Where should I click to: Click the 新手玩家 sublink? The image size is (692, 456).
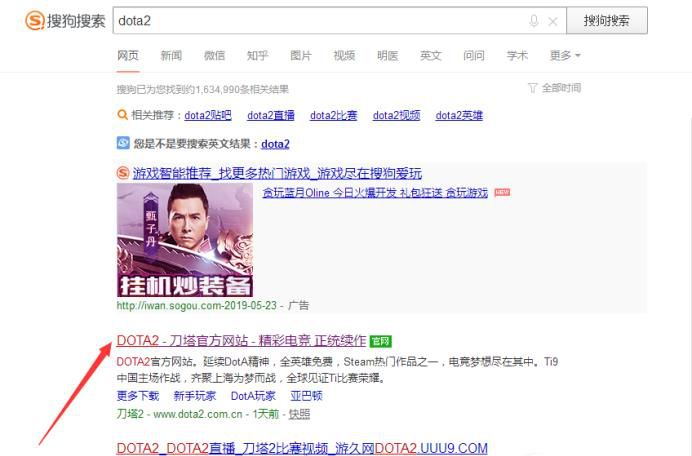pyautogui.click(x=195, y=396)
